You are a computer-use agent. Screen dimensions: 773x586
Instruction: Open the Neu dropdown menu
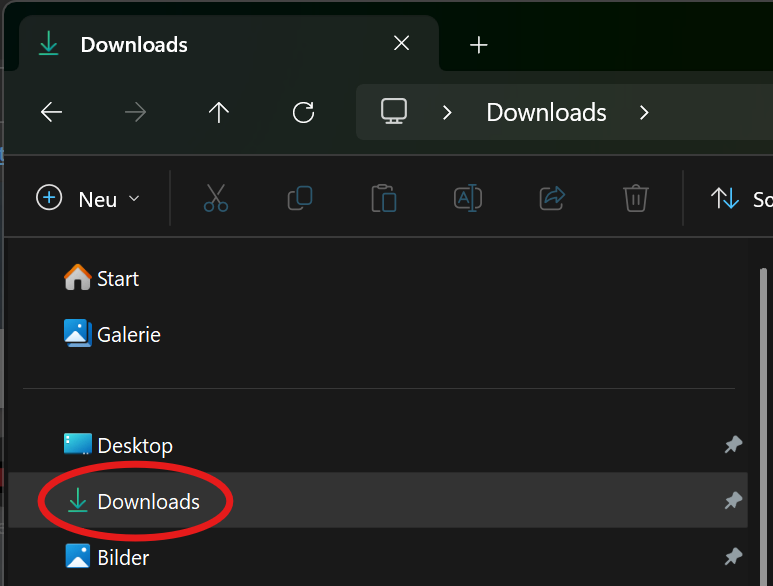pyautogui.click(x=88, y=198)
